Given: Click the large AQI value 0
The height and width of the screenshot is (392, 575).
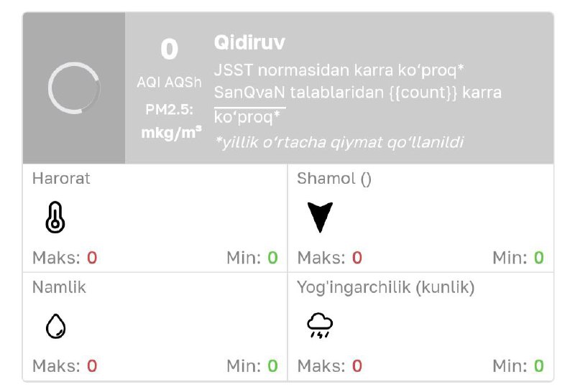Looking at the screenshot, I should (x=169, y=49).
